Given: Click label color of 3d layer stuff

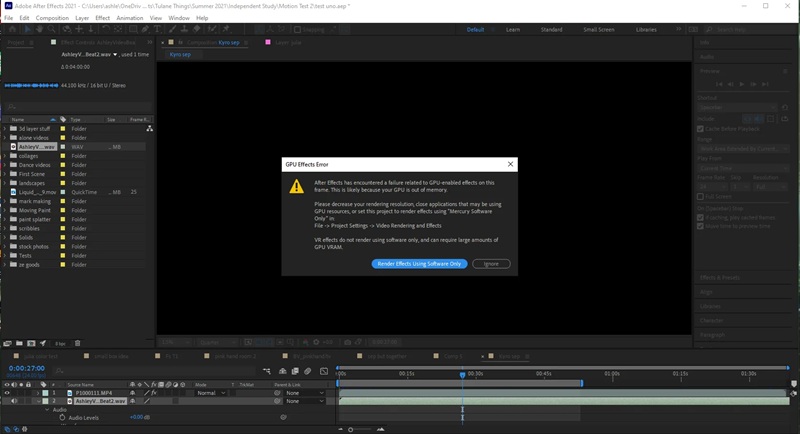Looking at the screenshot, I should pos(63,129).
